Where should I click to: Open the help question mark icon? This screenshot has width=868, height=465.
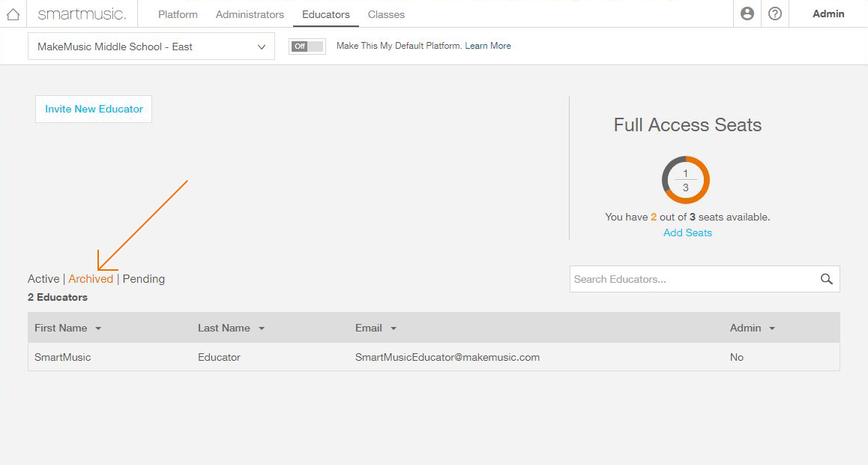click(775, 13)
